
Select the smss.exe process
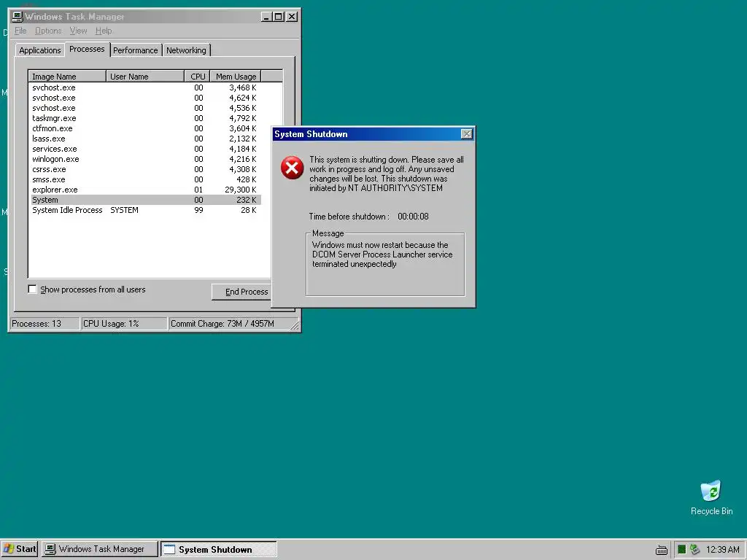point(146,179)
